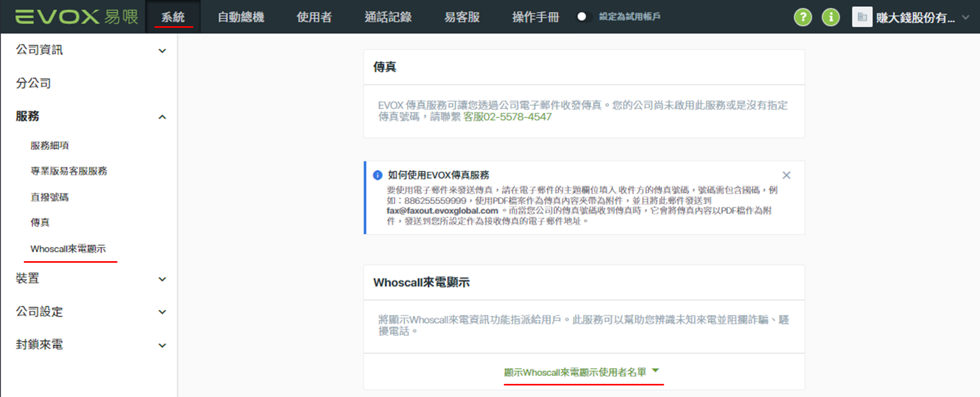The width and height of the screenshot is (980, 397).
Task: Select the 系統 top menu tab
Action: point(173,17)
